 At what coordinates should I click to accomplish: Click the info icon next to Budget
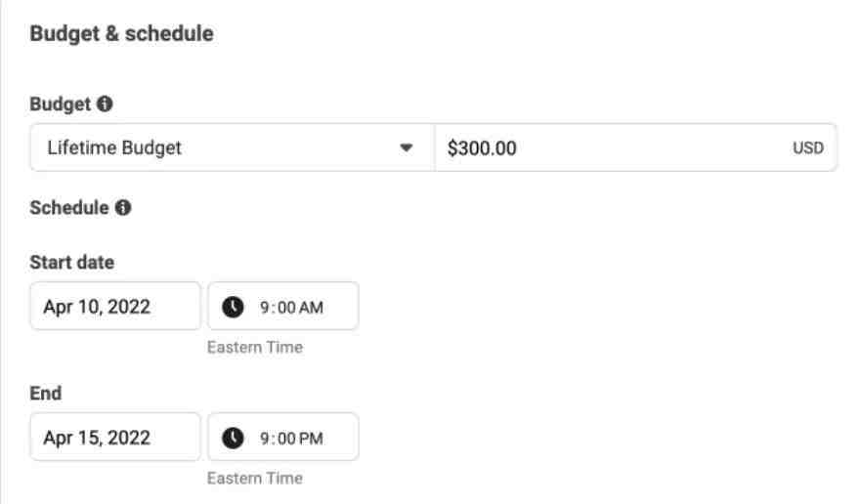point(105,104)
